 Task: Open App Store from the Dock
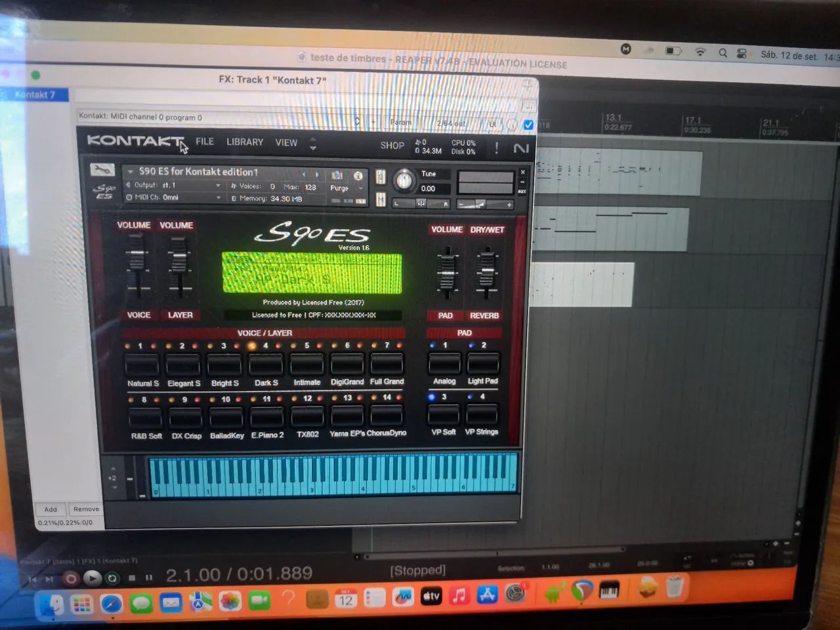(488, 595)
